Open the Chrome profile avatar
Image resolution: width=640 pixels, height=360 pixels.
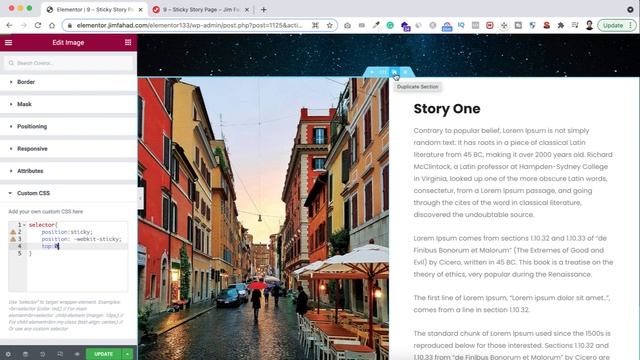pos(589,25)
